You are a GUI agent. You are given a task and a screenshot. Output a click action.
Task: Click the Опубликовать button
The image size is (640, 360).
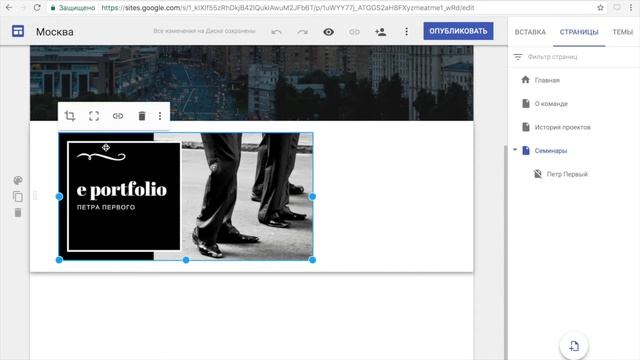[x=458, y=31]
